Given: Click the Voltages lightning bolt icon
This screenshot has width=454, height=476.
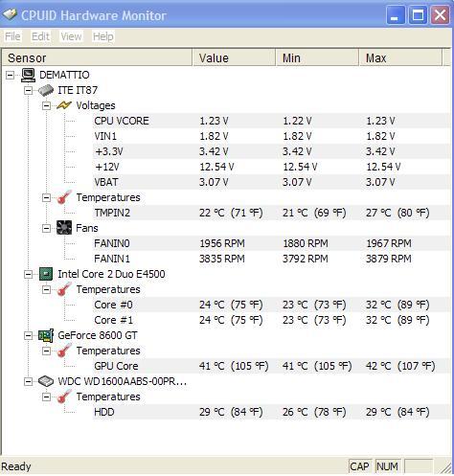Looking at the screenshot, I should pyautogui.click(x=64, y=105).
